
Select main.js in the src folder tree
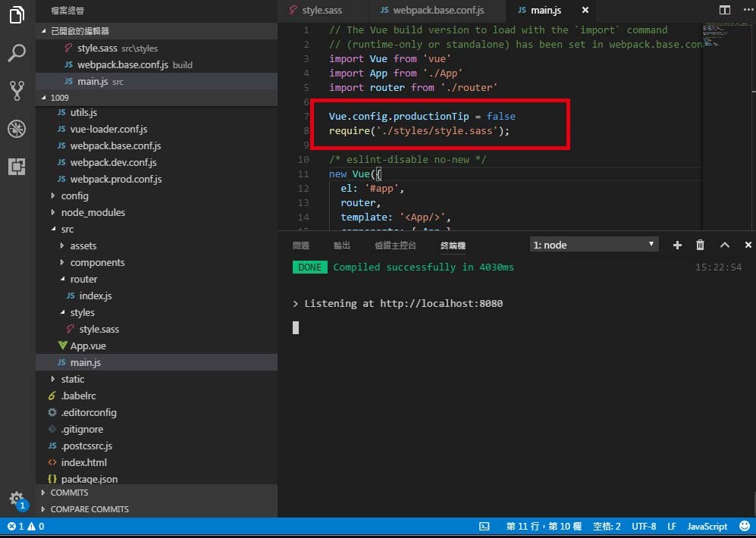(157, 363)
